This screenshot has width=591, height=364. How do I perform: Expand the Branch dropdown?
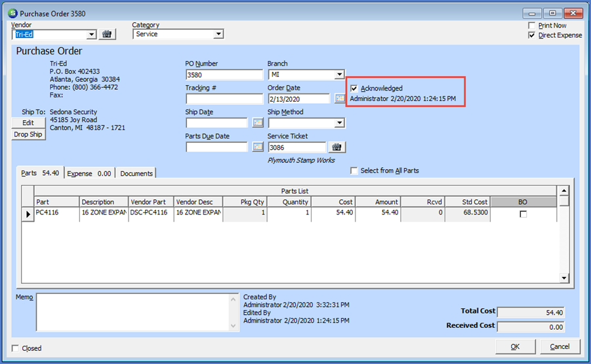pos(339,75)
